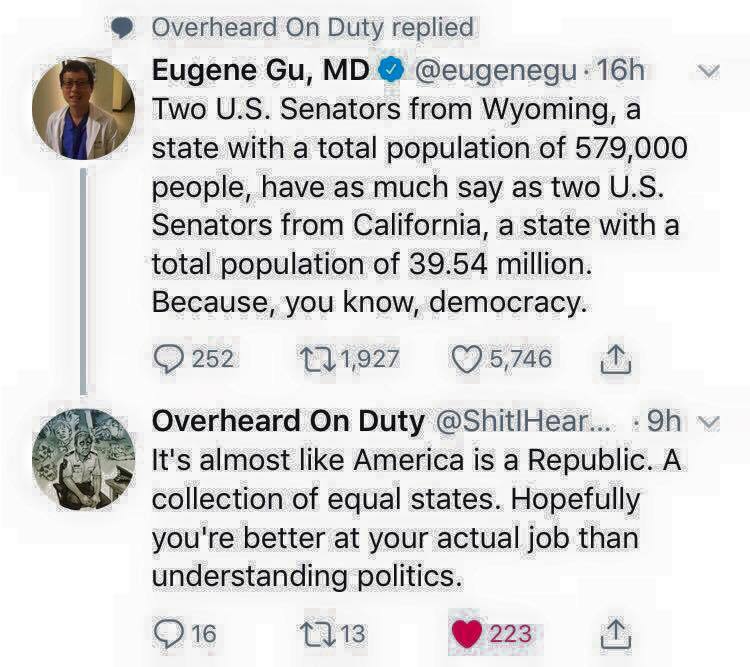Click the 9h timestamp on the reply
This screenshot has width=750, height=667.
coord(664,421)
